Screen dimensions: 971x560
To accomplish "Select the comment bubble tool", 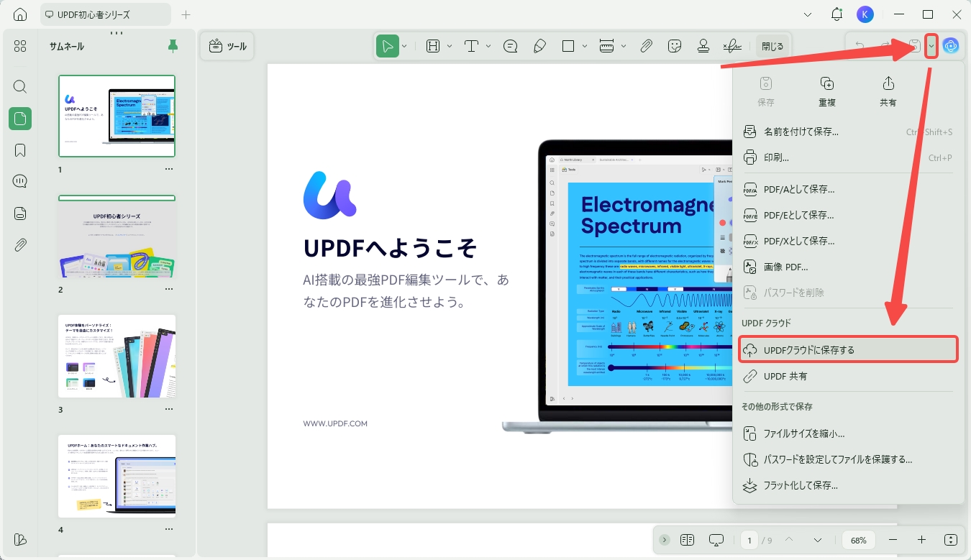I will pyautogui.click(x=511, y=46).
